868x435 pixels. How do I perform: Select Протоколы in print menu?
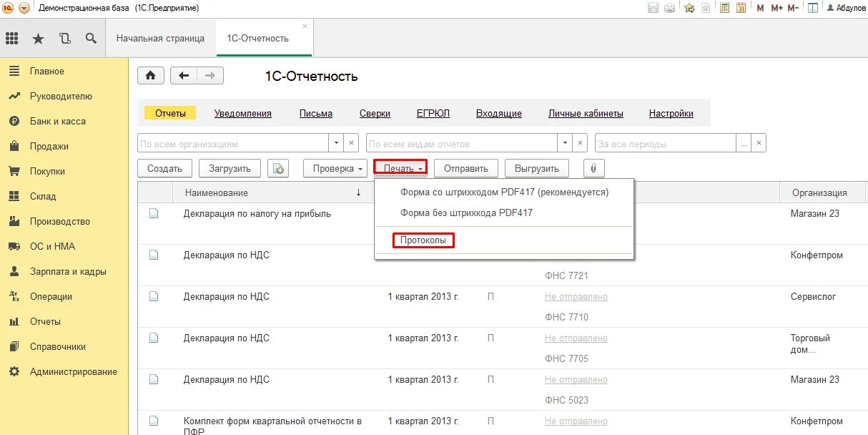pos(423,240)
